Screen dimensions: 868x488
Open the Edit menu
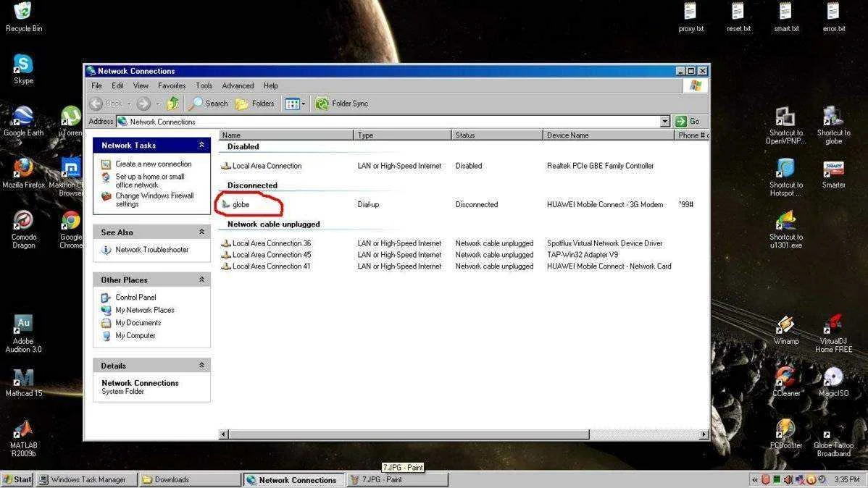[117, 85]
